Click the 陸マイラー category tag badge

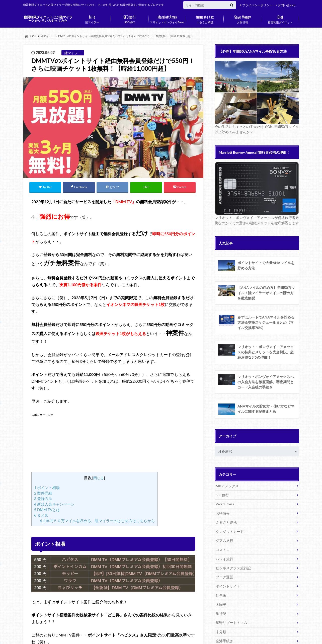click(x=72, y=53)
